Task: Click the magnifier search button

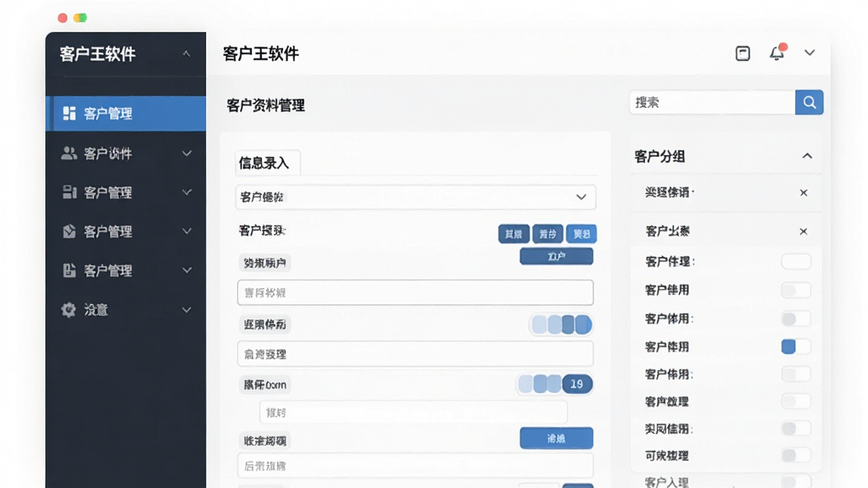Action: (x=810, y=103)
